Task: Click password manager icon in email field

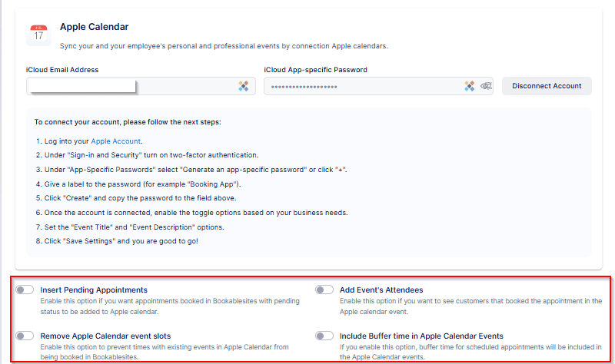Action: (244, 86)
